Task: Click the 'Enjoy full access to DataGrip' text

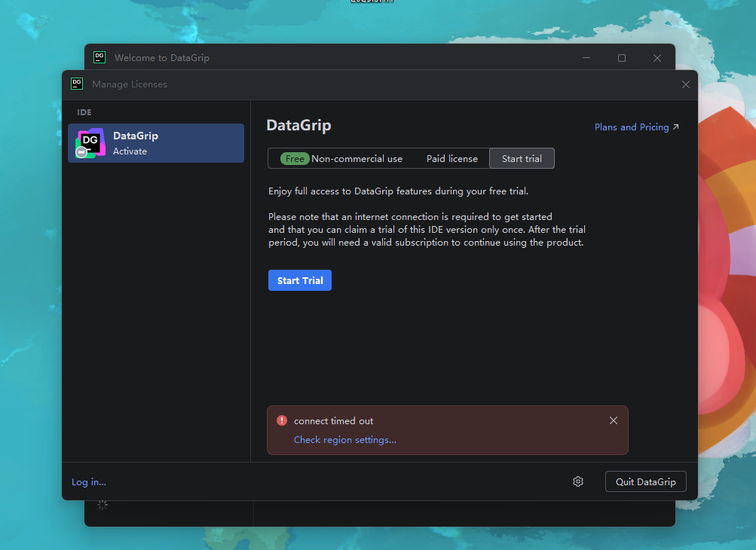Action: tap(398, 191)
